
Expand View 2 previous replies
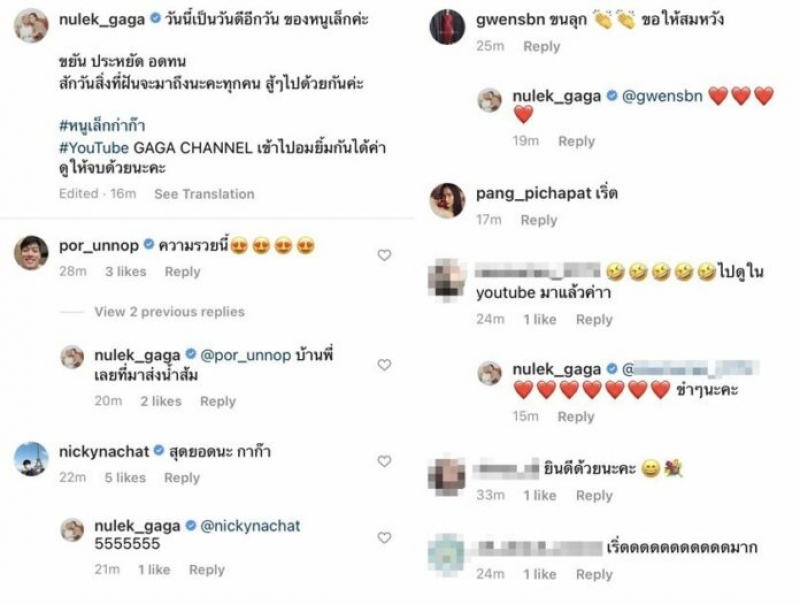[x=169, y=312]
